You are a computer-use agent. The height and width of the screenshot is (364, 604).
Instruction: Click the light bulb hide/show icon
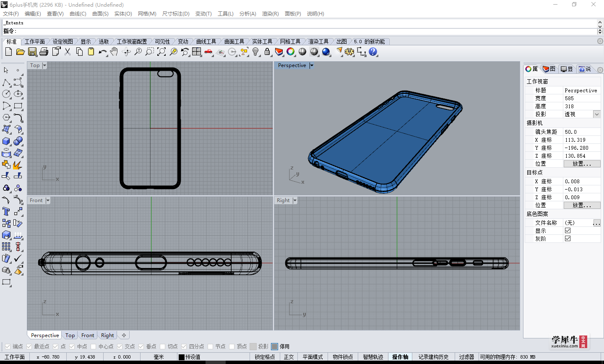click(255, 52)
